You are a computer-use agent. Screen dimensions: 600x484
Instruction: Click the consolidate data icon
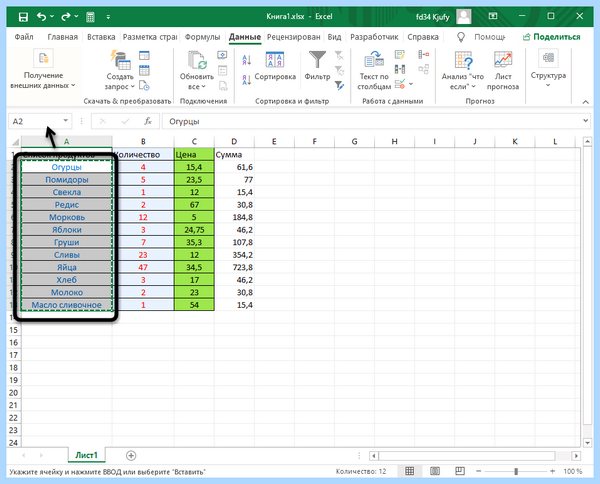423,55
